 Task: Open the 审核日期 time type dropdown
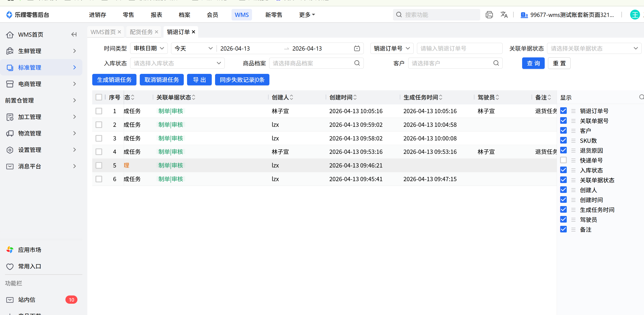tap(149, 48)
